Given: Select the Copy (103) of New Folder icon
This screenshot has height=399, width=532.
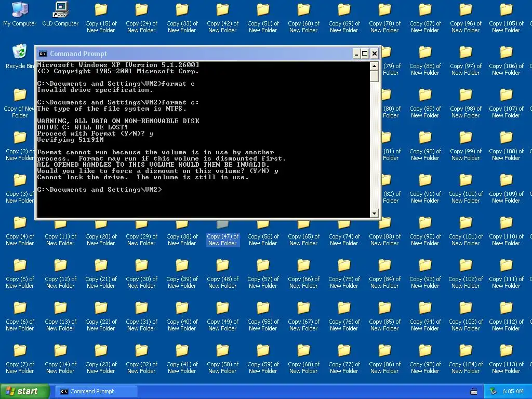Looking at the screenshot, I should click(465, 316).
